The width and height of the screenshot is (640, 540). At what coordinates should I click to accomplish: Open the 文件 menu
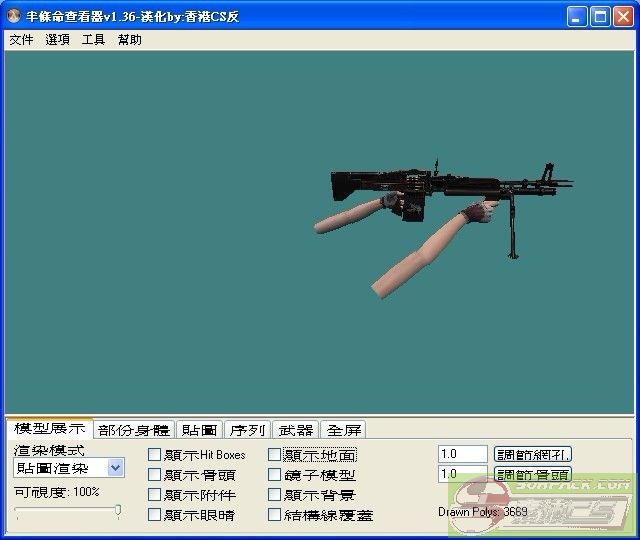(21, 40)
